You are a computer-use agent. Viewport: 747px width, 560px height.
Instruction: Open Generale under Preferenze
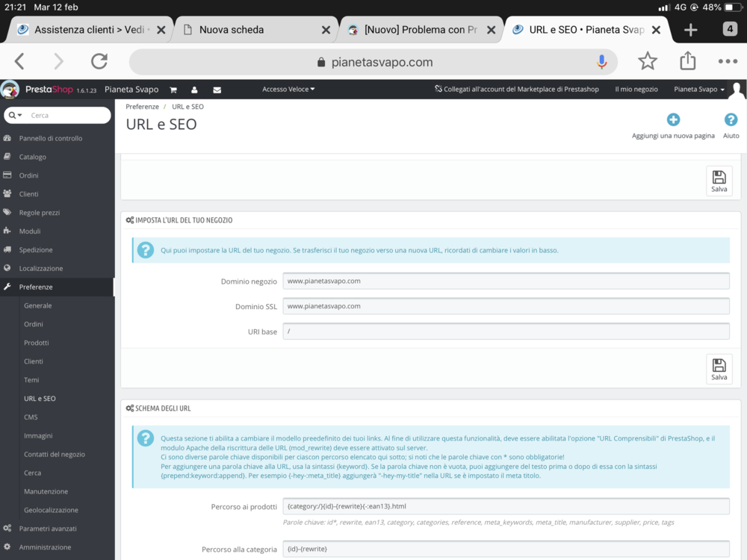coord(37,305)
